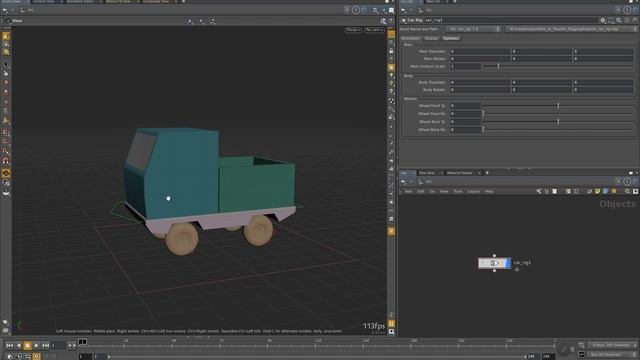Click the magnifier View tool in left viewport toolbar

point(6,52)
